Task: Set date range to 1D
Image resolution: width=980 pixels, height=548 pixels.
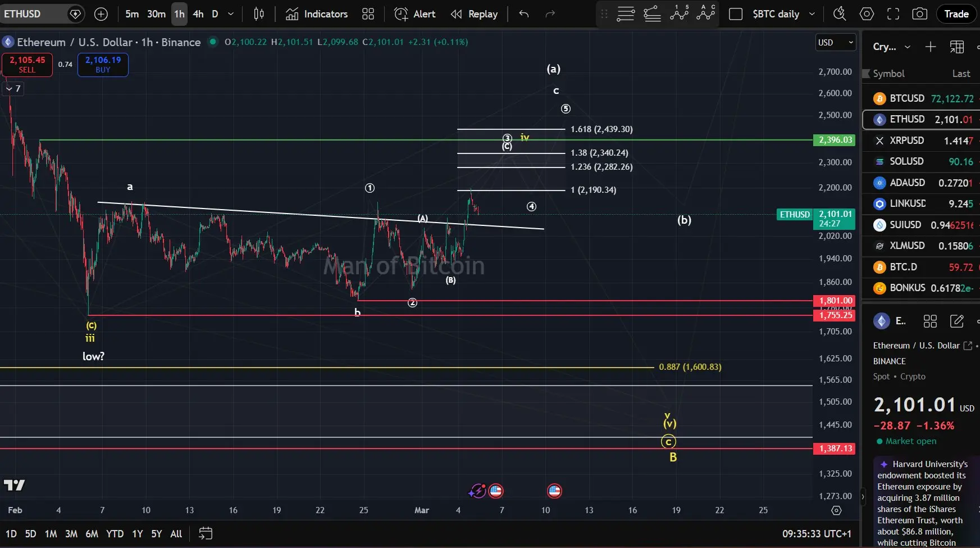Action: 11,534
